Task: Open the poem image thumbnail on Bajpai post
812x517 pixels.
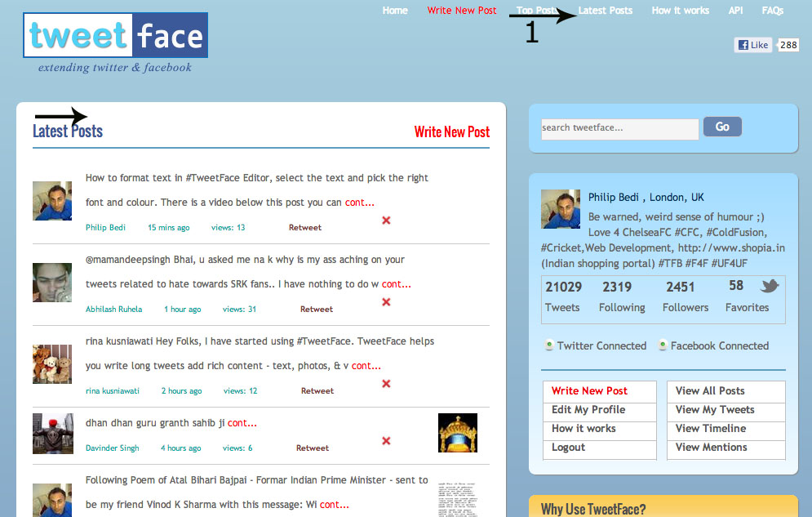Action: (458, 499)
